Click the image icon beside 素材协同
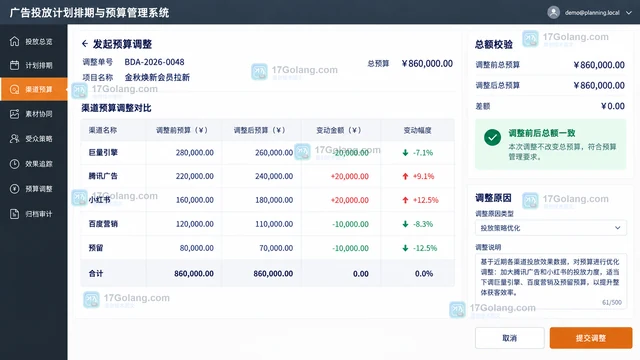The image size is (640, 360). [14, 114]
